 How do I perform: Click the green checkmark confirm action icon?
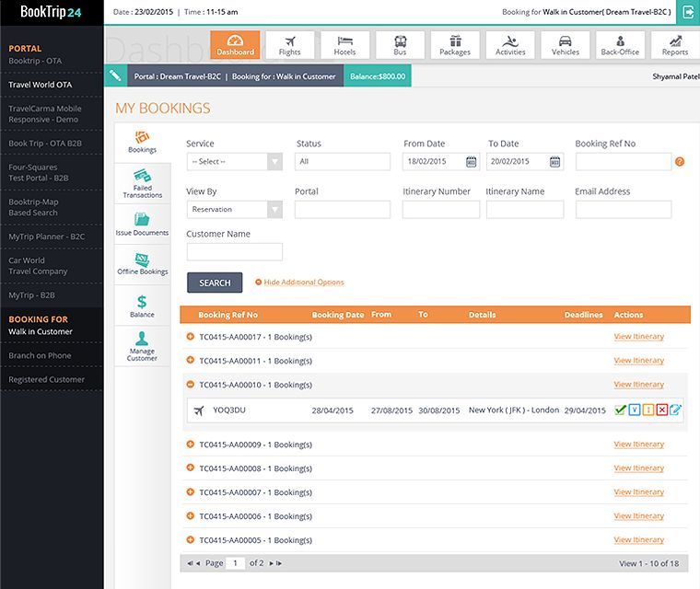[620, 410]
